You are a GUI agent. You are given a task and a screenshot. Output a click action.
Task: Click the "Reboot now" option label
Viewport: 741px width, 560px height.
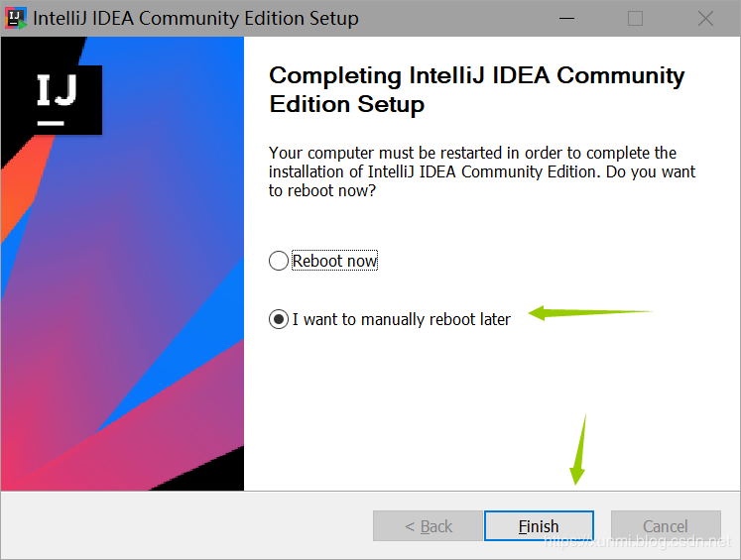click(335, 261)
